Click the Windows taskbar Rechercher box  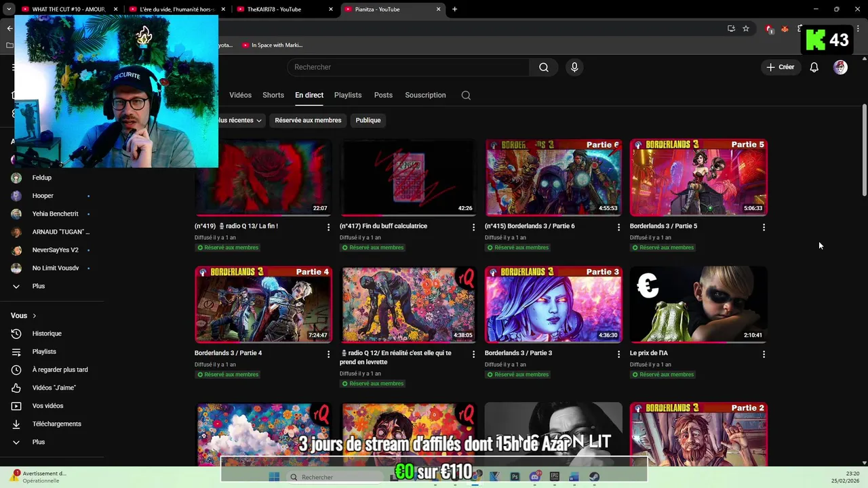(x=335, y=477)
